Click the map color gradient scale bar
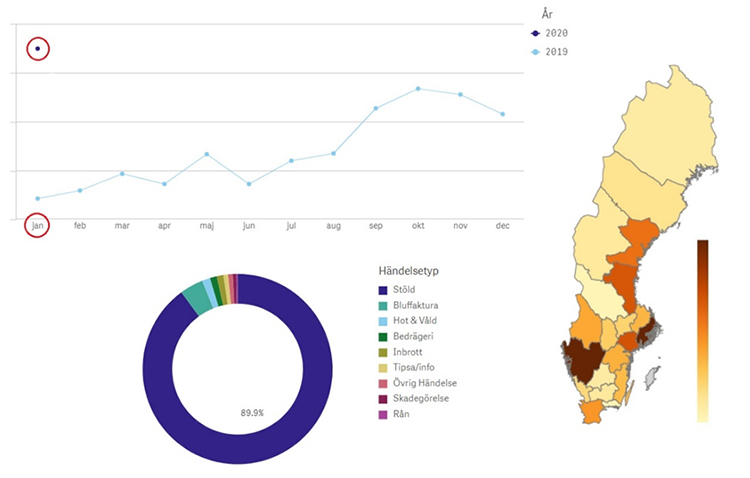Viewport: 750px width, 478px height. click(x=703, y=330)
